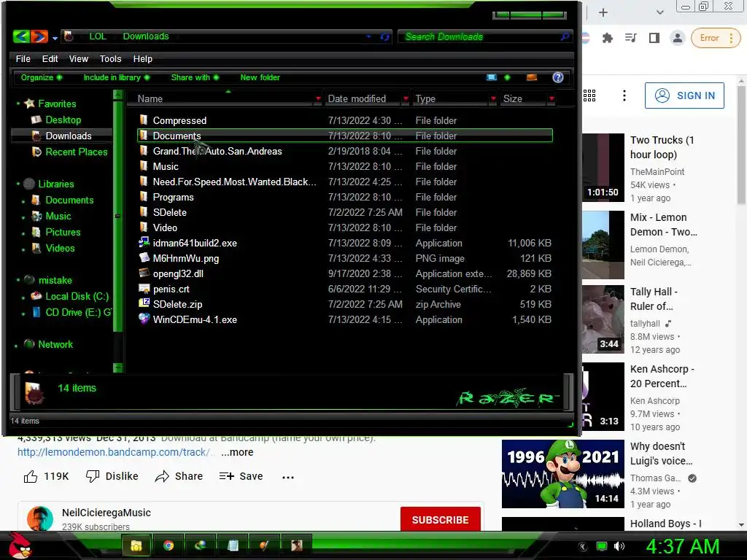Go forward using the orange forward arrow
This screenshot has width=747, height=560.
click(39, 36)
